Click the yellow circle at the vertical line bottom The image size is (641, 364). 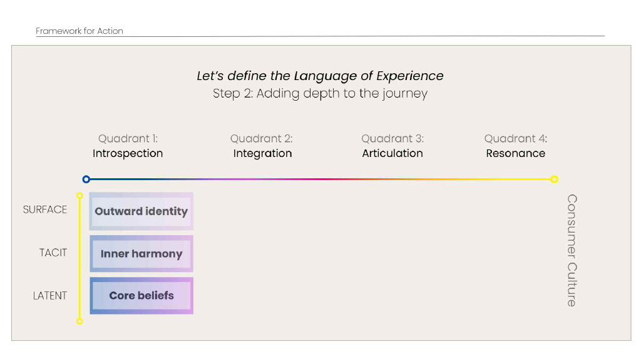(79, 321)
